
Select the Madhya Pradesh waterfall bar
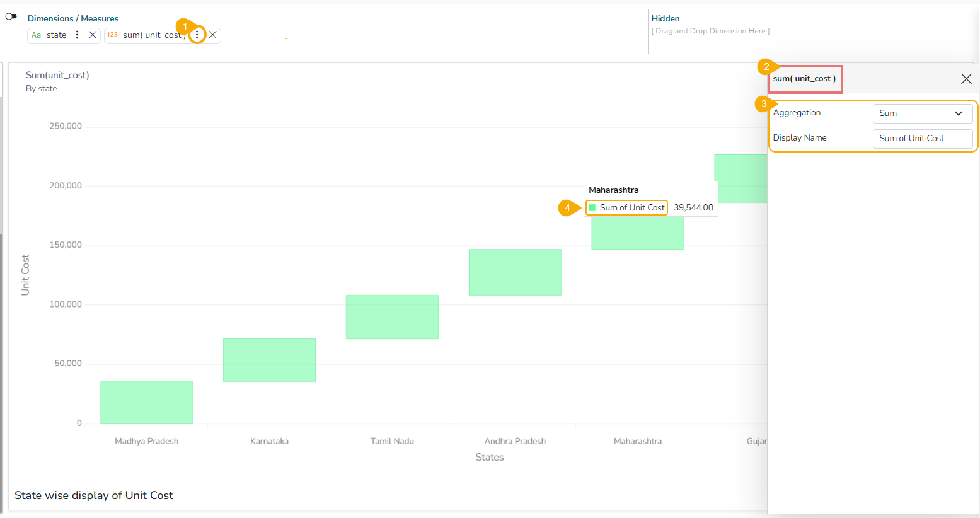147,402
